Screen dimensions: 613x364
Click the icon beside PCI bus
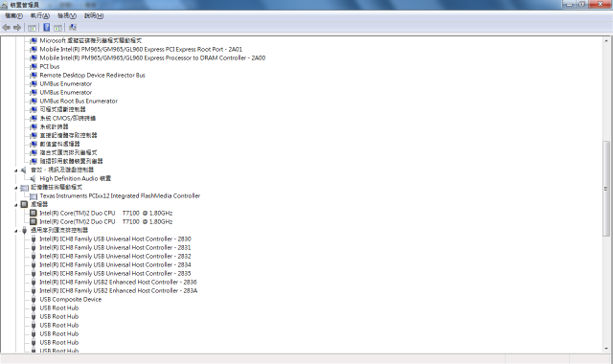pyautogui.click(x=34, y=66)
